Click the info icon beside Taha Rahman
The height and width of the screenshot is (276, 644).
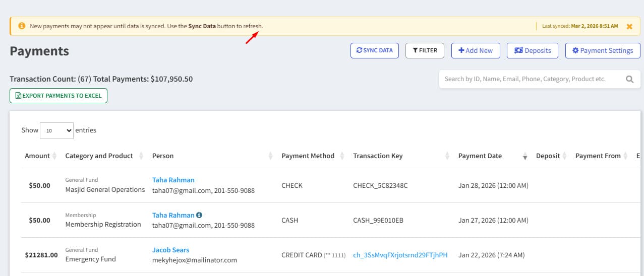tap(199, 215)
